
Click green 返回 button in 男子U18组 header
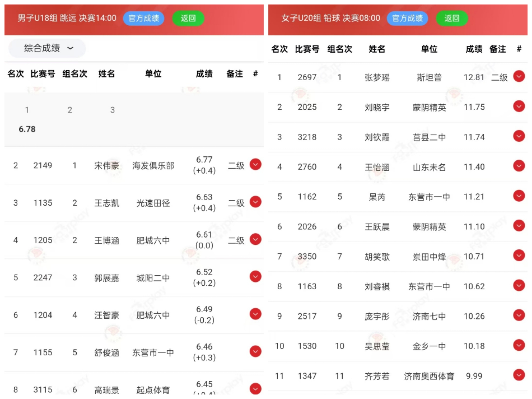(188, 18)
